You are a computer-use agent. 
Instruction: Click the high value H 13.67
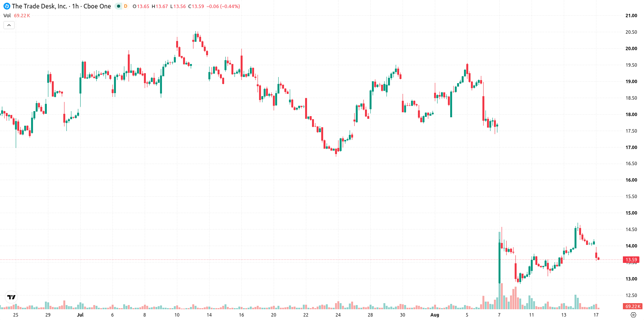(160, 7)
